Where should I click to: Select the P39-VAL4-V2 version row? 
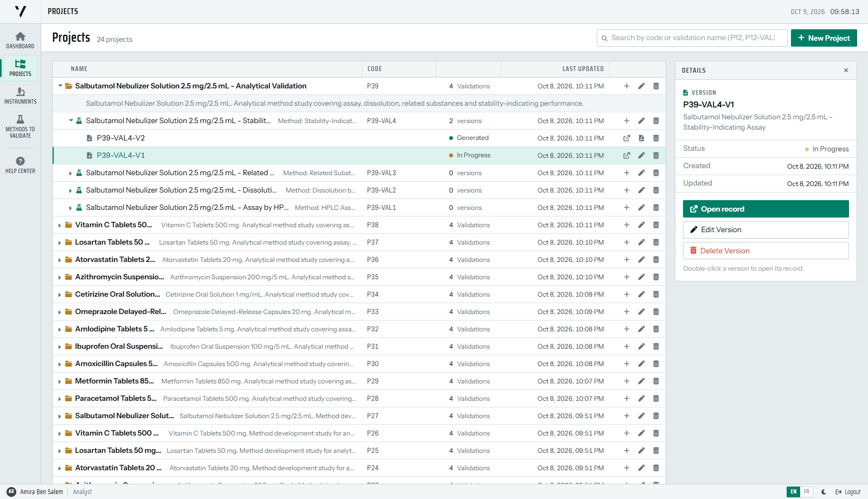coord(359,138)
